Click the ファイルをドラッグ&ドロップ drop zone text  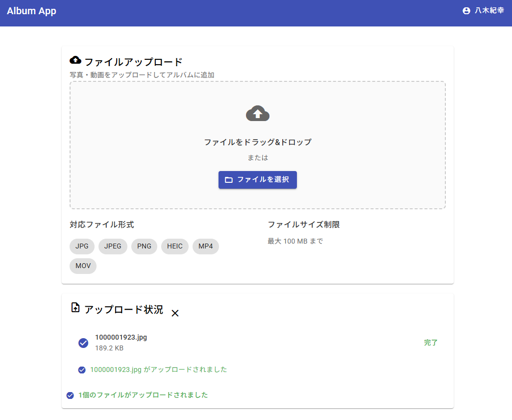click(x=258, y=142)
